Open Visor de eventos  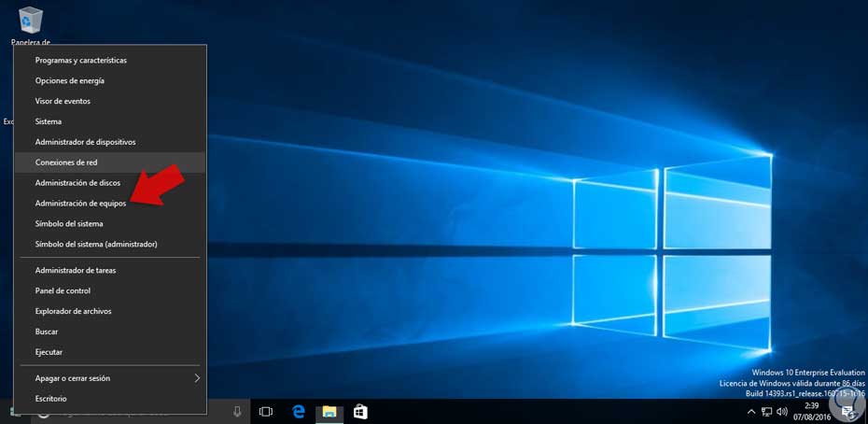click(109, 102)
